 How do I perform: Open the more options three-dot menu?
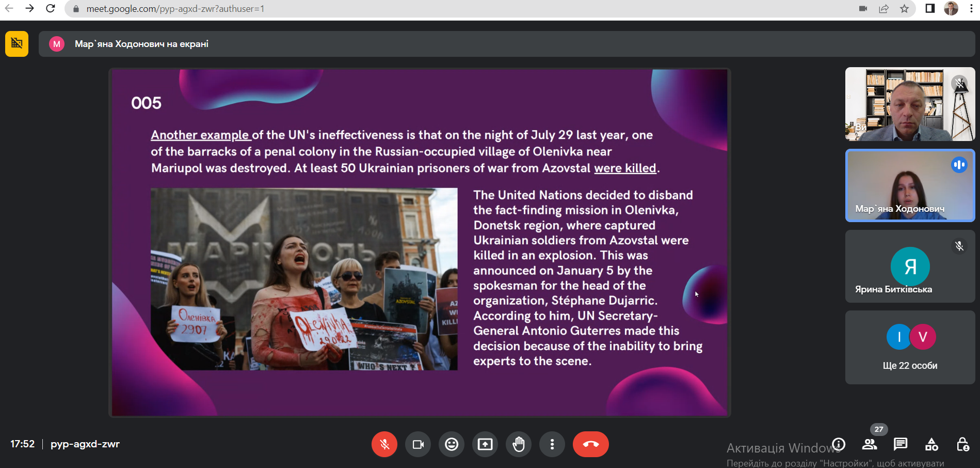pos(552,444)
